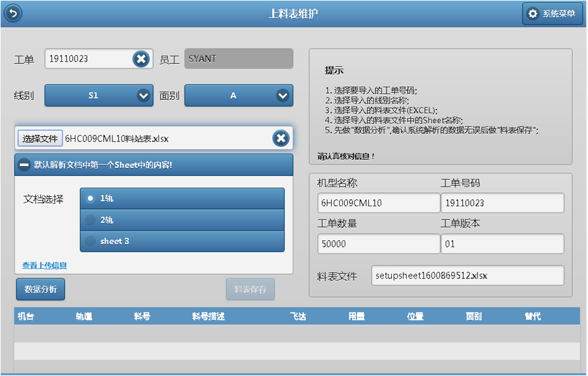
Task: Open the 线别 S1 dropdown
Action: pyautogui.click(x=99, y=96)
